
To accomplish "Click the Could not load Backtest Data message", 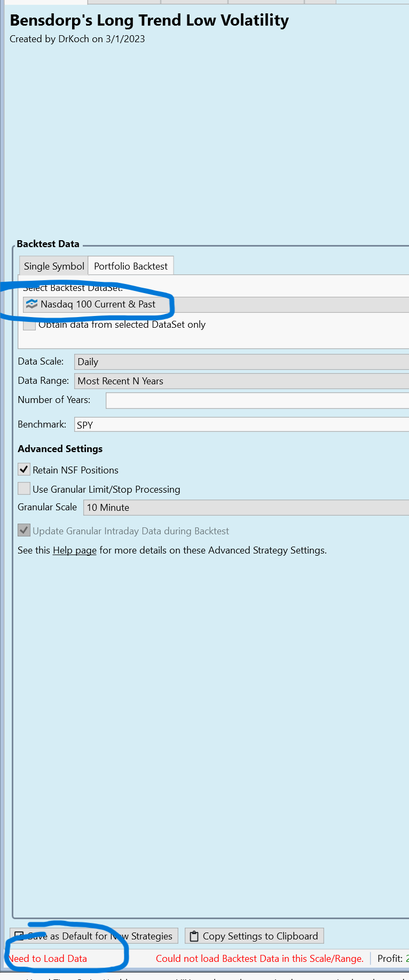I will pos(259,959).
